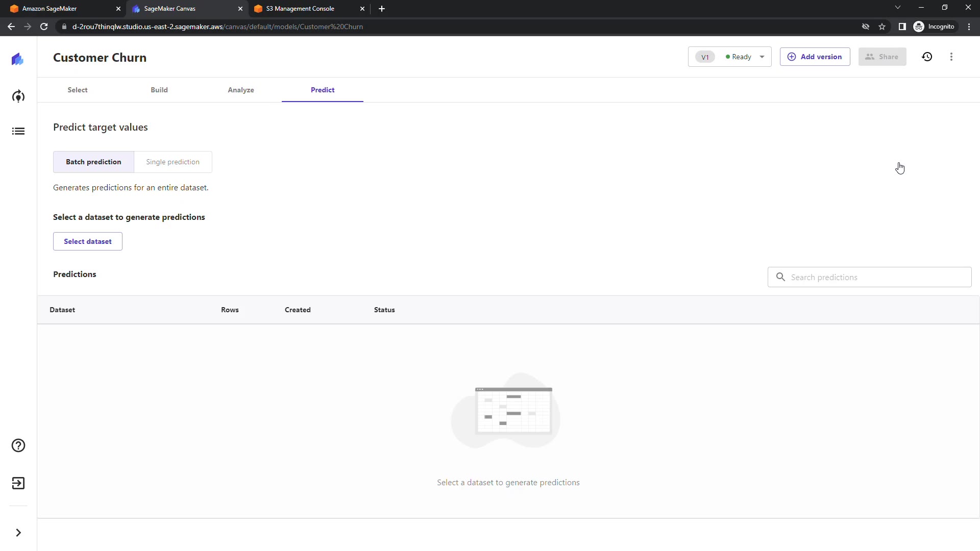Go to the Build tab
The width and height of the screenshot is (980, 551).
[x=159, y=90]
